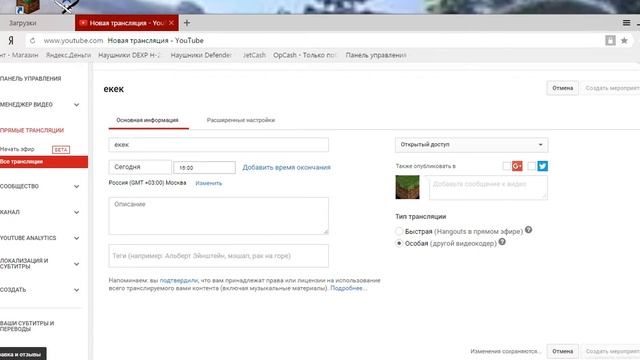Open Minecraft desktop shortcut icon
This screenshot has width=640, height=360.
click(x=27, y=6)
